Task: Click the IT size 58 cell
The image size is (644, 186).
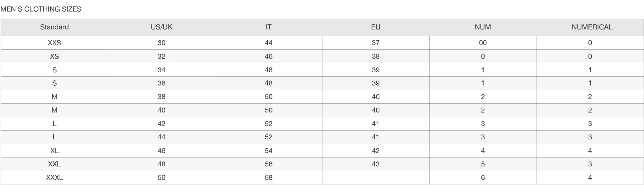Action: coord(268,177)
